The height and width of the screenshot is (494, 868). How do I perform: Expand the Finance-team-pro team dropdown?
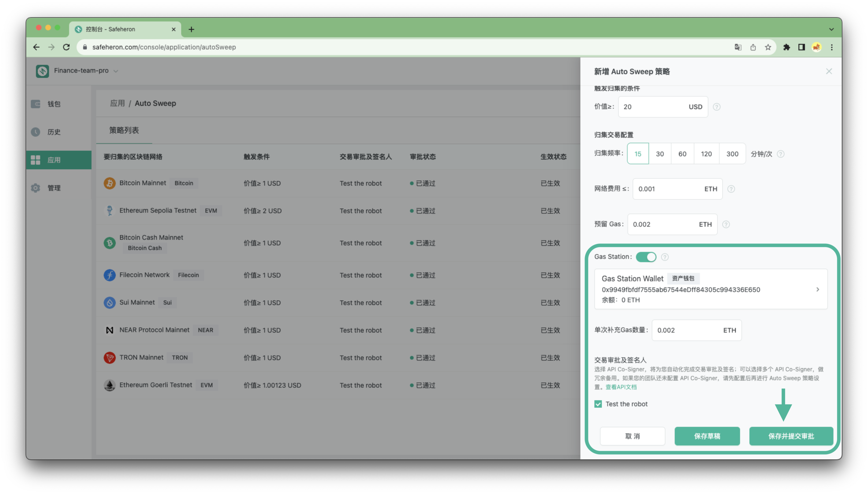coord(116,71)
